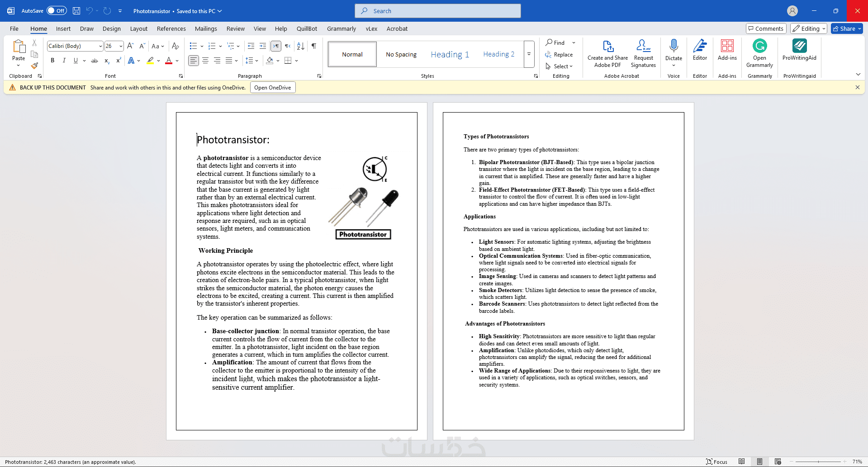
Task: Switch to the Insert tab
Action: 63,28
